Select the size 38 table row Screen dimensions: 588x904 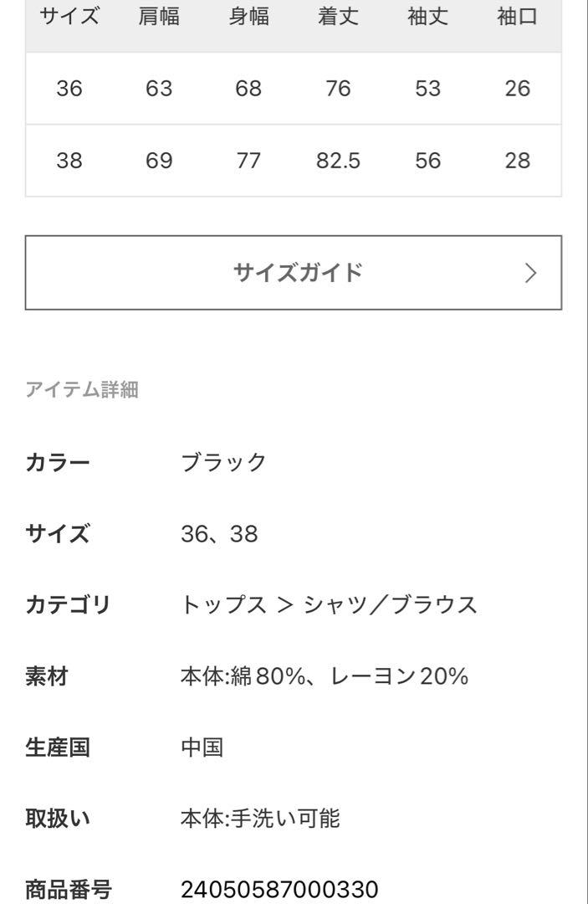(293, 160)
